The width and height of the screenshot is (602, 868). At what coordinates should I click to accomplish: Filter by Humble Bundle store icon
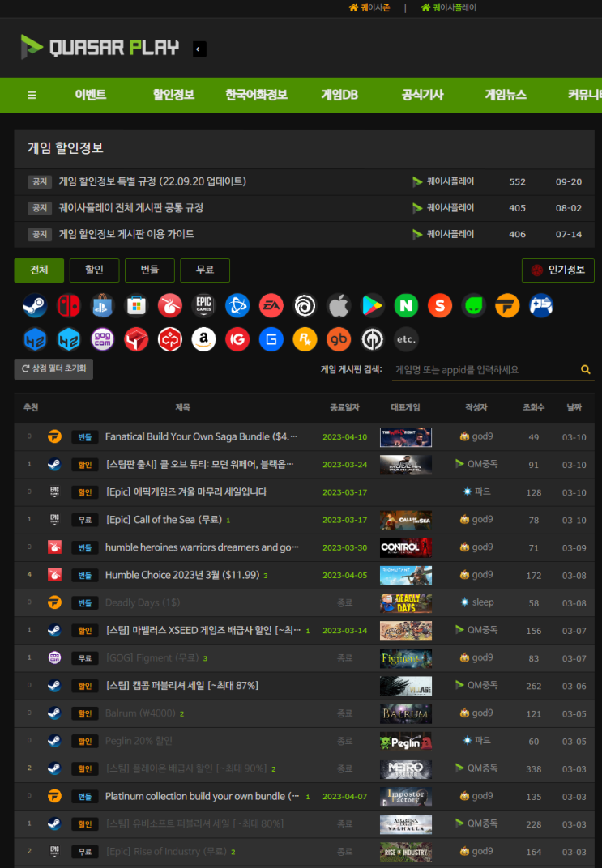(x=170, y=305)
